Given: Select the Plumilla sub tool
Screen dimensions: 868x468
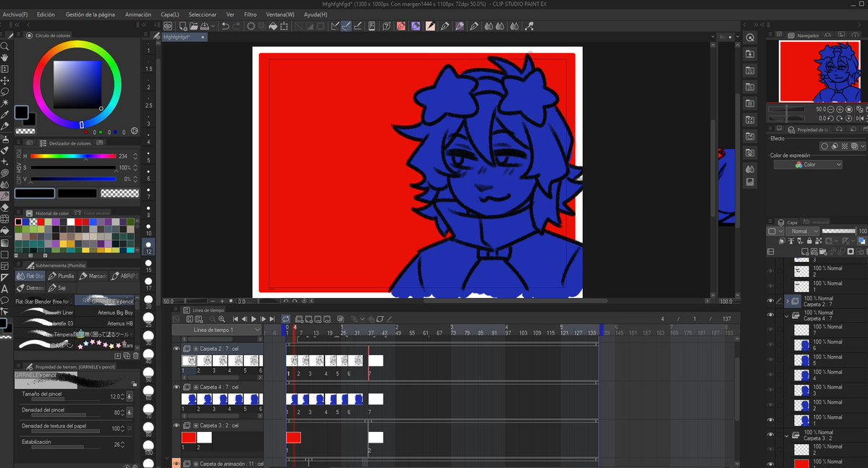Looking at the screenshot, I should point(62,276).
